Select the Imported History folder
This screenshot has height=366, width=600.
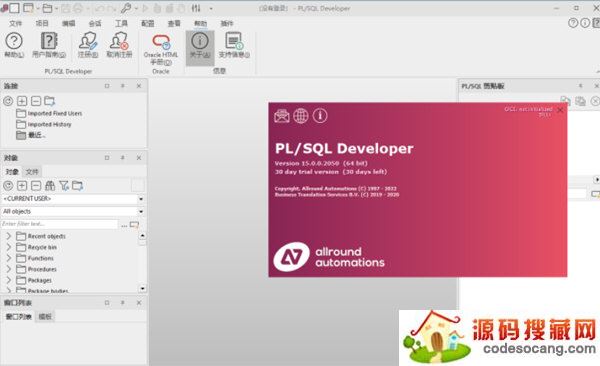click(x=44, y=124)
